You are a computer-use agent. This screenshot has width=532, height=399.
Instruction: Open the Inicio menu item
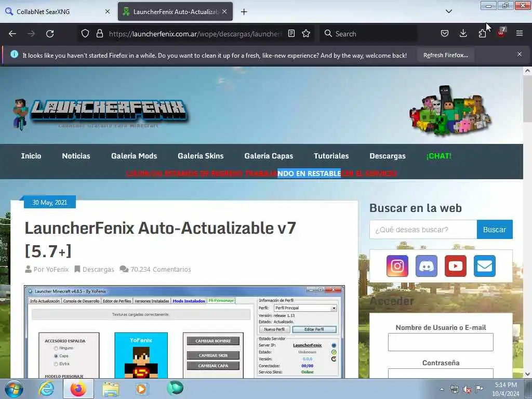click(x=31, y=156)
